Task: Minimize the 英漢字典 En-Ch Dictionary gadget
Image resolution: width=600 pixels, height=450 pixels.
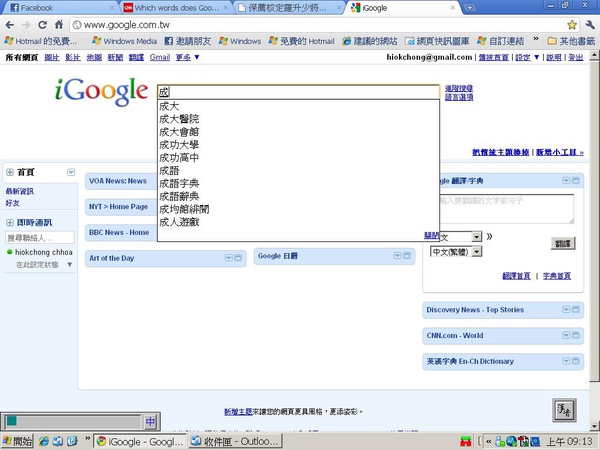Action: click(x=576, y=361)
